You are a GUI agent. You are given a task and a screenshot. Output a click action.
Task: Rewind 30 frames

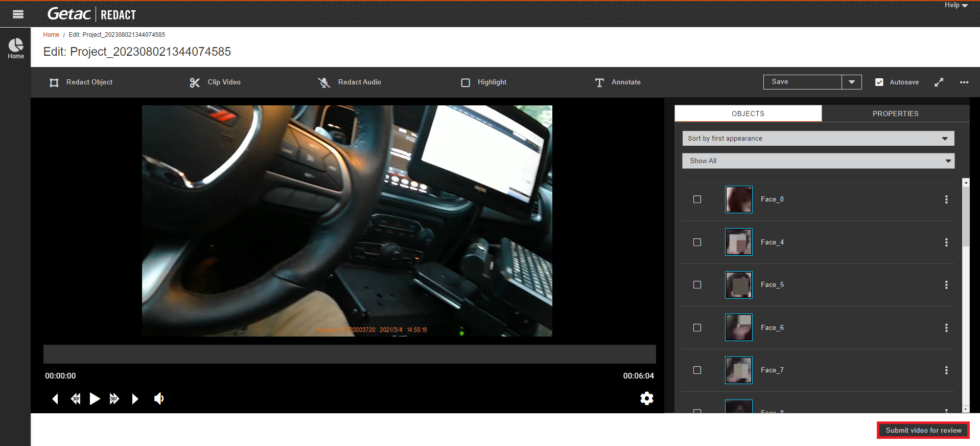(x=76, y=399)
